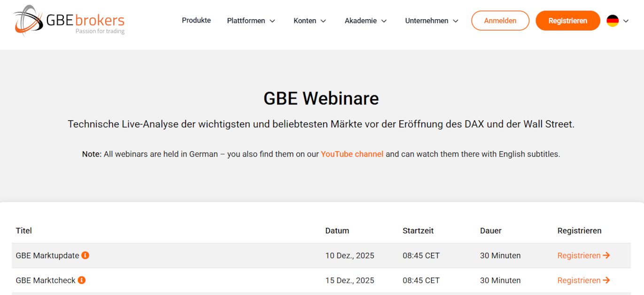Click the GBE brokers logo
This screenshot has width=644, height=295.
click(70, 20)
